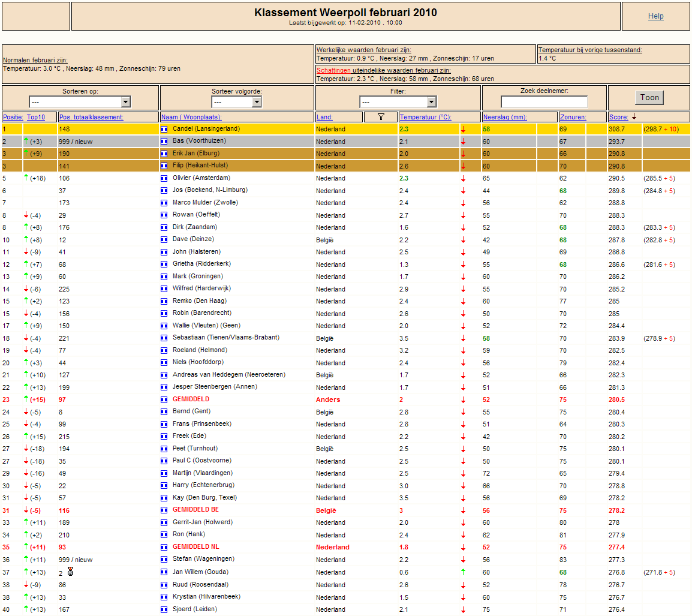Click the Toon button
The image size is (692, 616).
pos(649,98)
